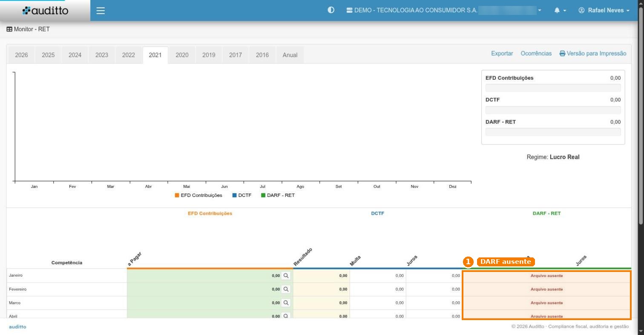The image size is (644, 335).
Task: Click the magnifier icon in Fevereiro row
Action: coord(286,289)
